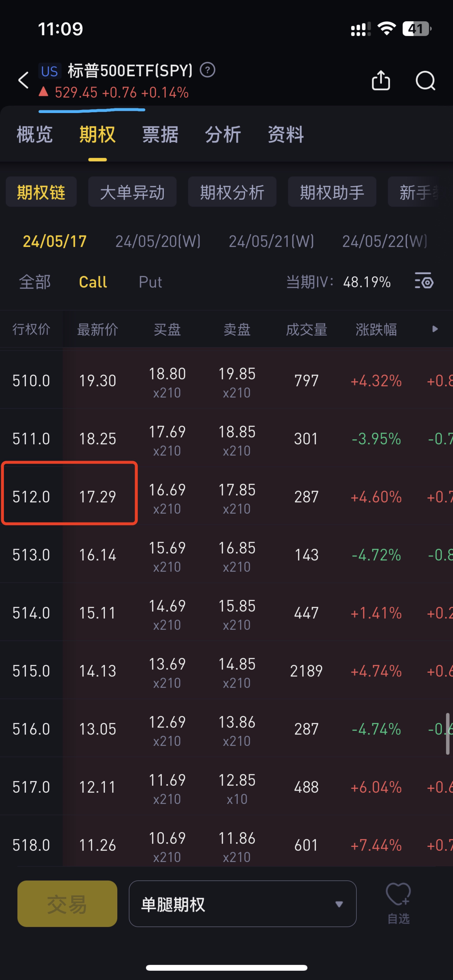Open 期权助手 assistant

pyautogui.click(x=331, y=192)
